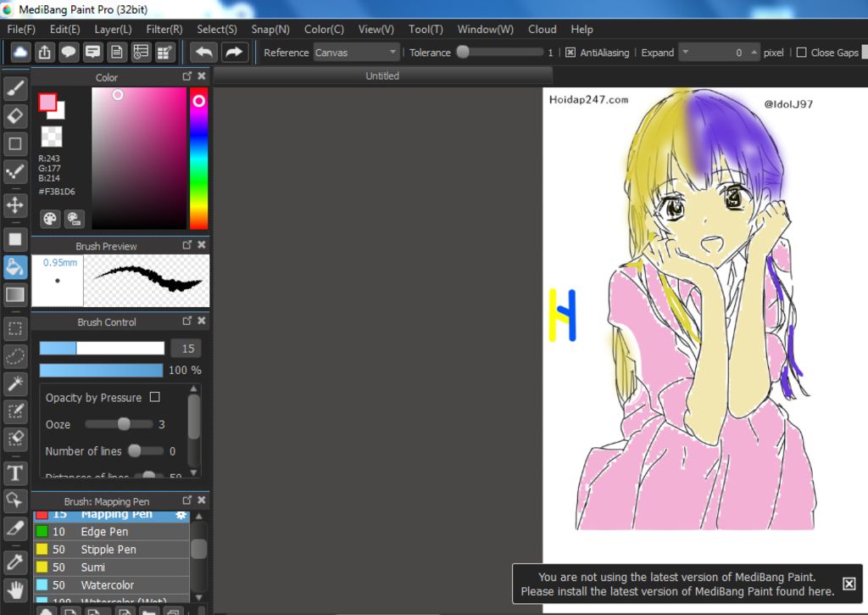Select the Shape brush tool

[15, 143]
